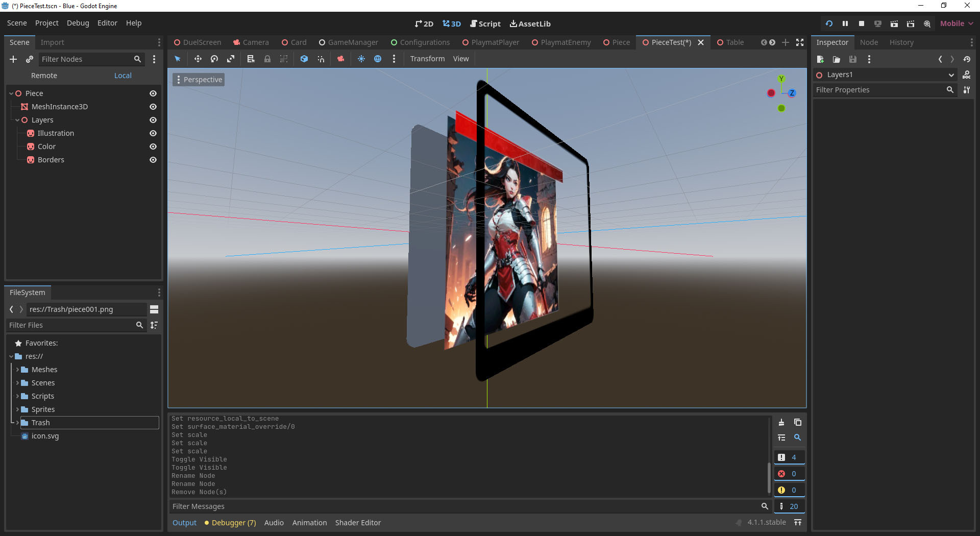Viewport: 980px width, 536px height.
Task: Create a new resource in Inspector
Action: (x=820, y=59)
